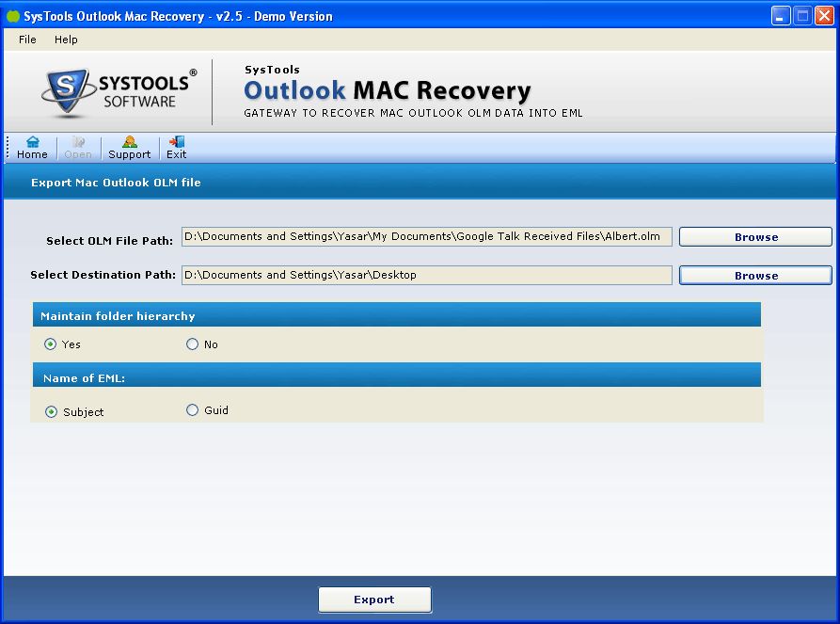
Task: Click the Export button
Action: (374, 600)
